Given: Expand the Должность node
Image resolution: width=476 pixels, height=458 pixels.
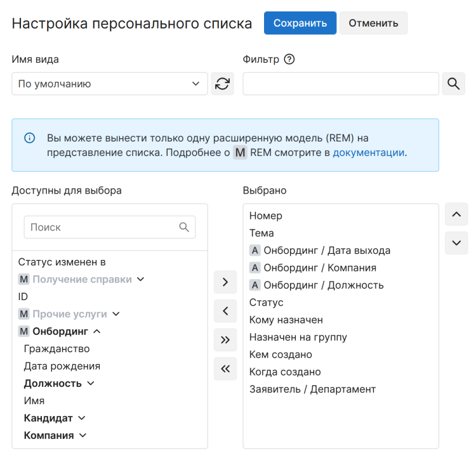Looking at the screenshot, I should coord(91,383).
